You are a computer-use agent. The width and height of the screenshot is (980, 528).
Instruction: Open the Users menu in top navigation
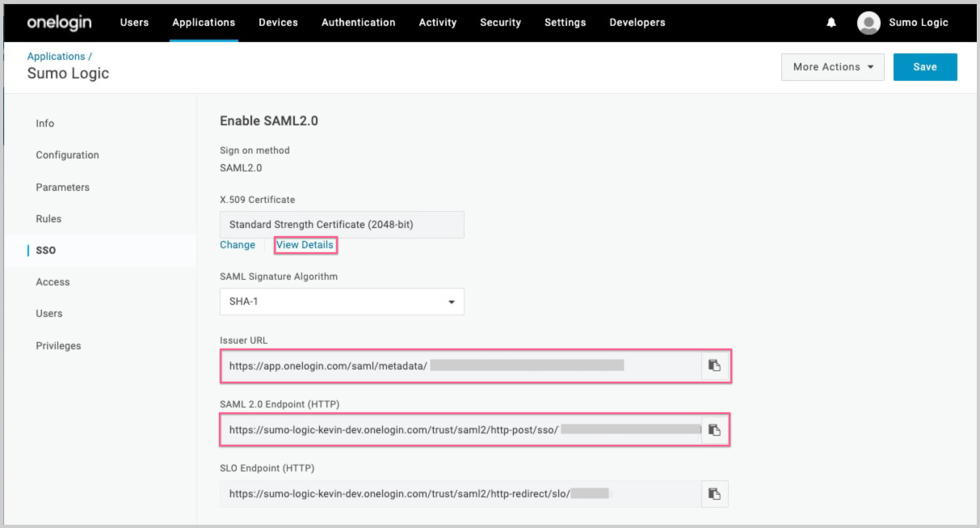[134, 23]
